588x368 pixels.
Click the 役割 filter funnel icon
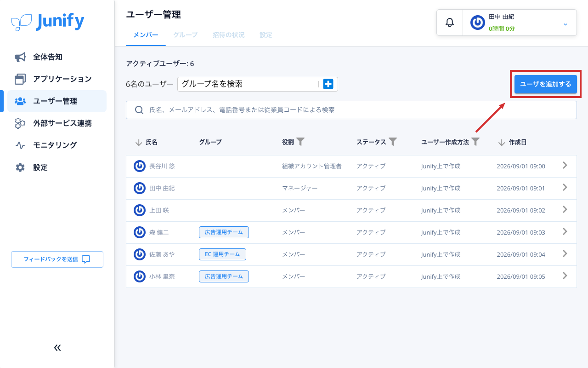tap(300, 142)
